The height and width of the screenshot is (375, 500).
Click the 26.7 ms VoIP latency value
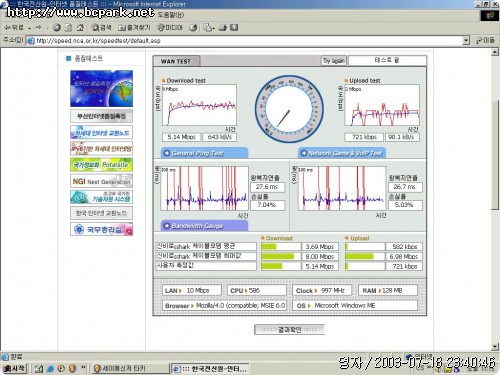(x=405, y=187)
